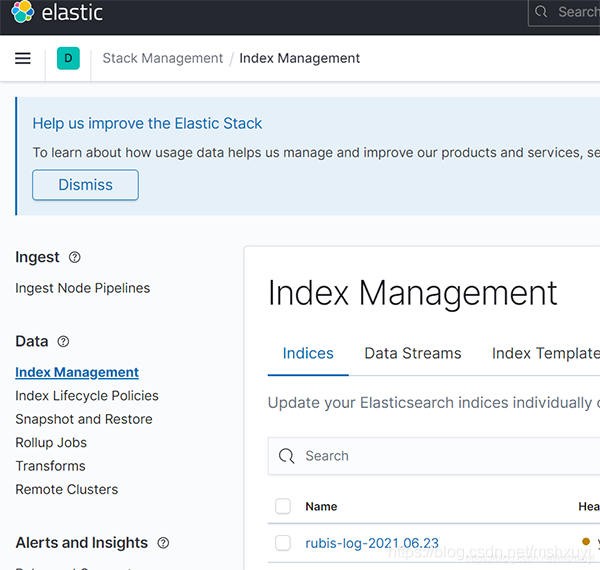600x570 pixels.
Task: Click help icon beside Alerts and Insights
Action: click(x=163, y=543)
